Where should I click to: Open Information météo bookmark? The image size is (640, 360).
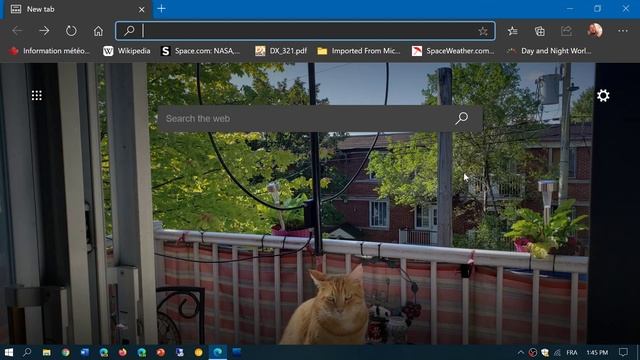coord(49,51)
